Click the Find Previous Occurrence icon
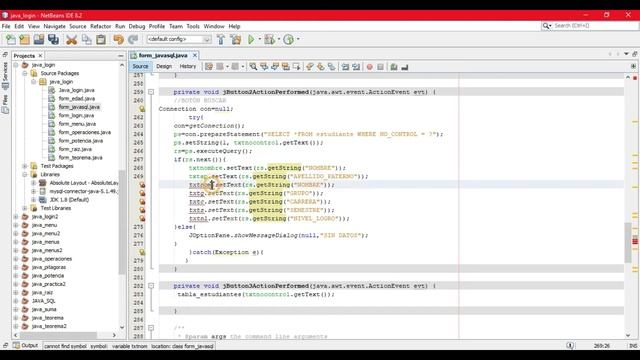 [x=264, y=67]
